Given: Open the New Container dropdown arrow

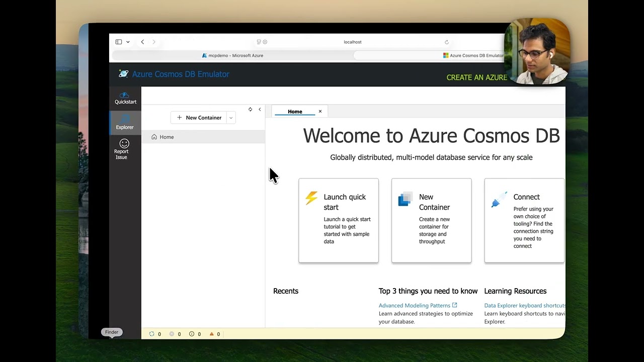Looking at the screenshot, I should tap(231, 118).
